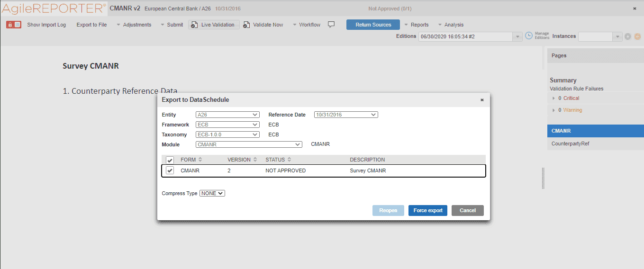Select the CMANR page tab in sidebar
The image size is (644, 269).
[x=595, y=131]
